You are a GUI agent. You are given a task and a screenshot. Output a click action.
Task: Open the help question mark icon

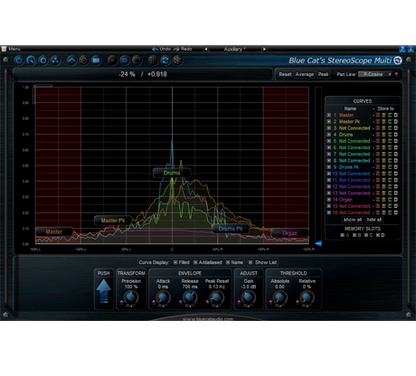[x=402, y=49]
